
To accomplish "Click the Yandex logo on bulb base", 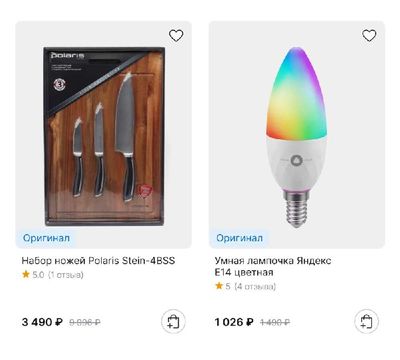I will (x=296, y=161).
